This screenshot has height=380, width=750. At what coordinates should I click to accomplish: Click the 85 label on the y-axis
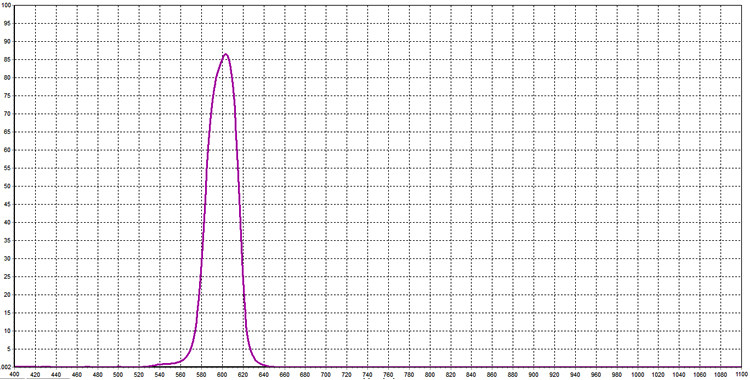click(x=8, y=59)
